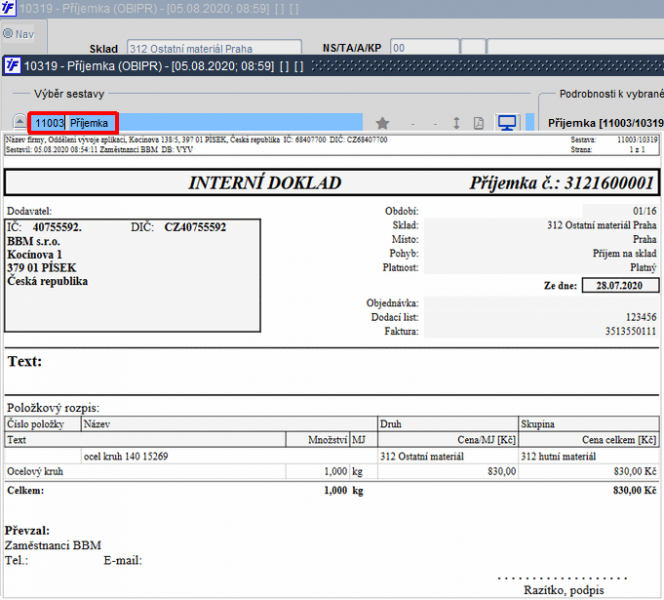The height and width of the screenshot is (600, 664).
Task: Click the item name ocel kruh 140 15269
Action: 126,456
